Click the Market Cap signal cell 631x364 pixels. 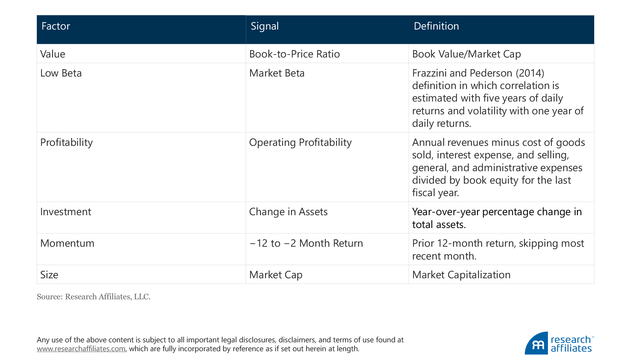(276, 275)
